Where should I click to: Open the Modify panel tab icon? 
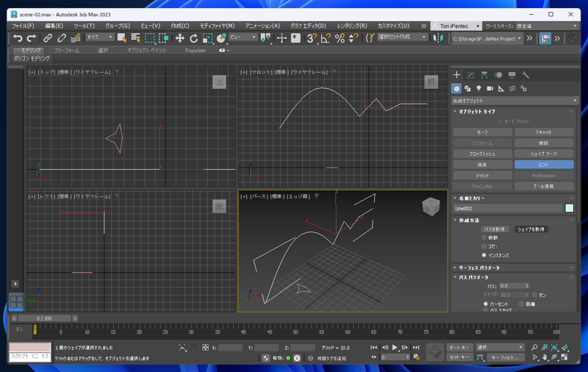point(470,75)
